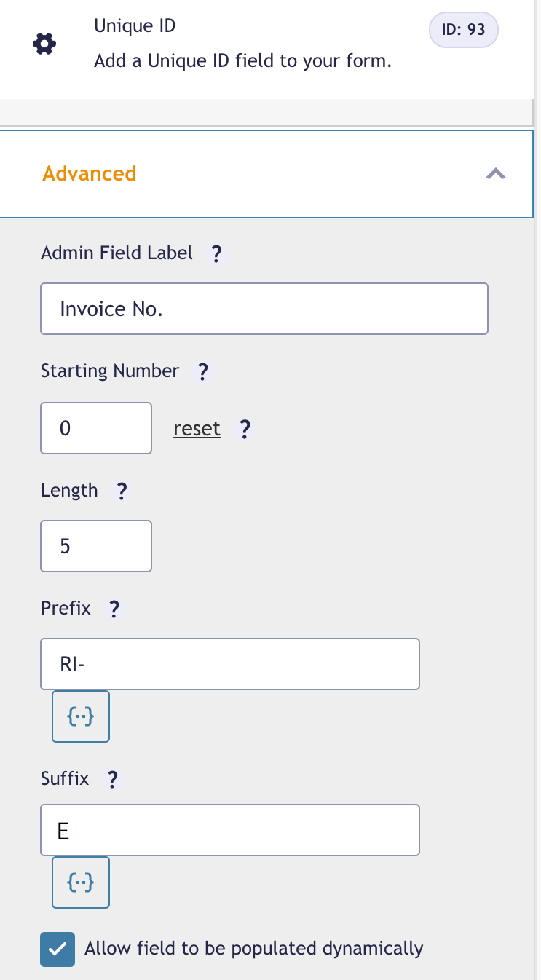Click the ID: 93 badge
This screenshot has width=541, height=980.
pos(464,31)
